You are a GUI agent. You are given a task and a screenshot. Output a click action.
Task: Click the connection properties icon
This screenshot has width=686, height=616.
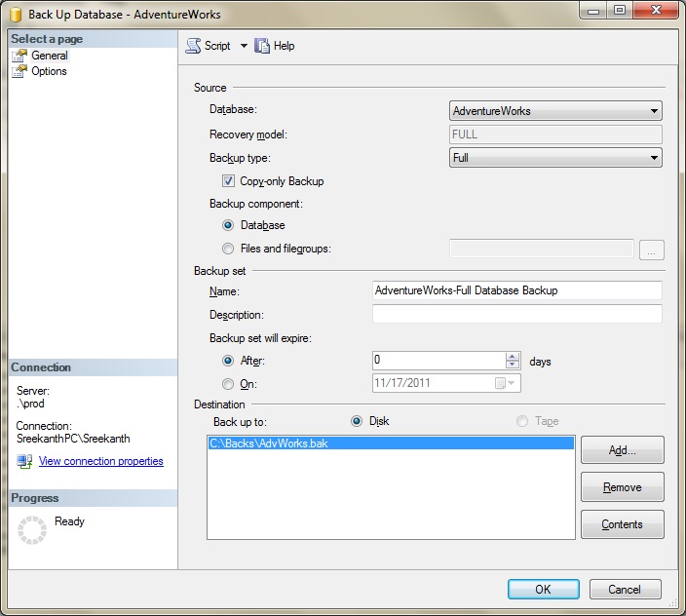[x=24, y=461]
